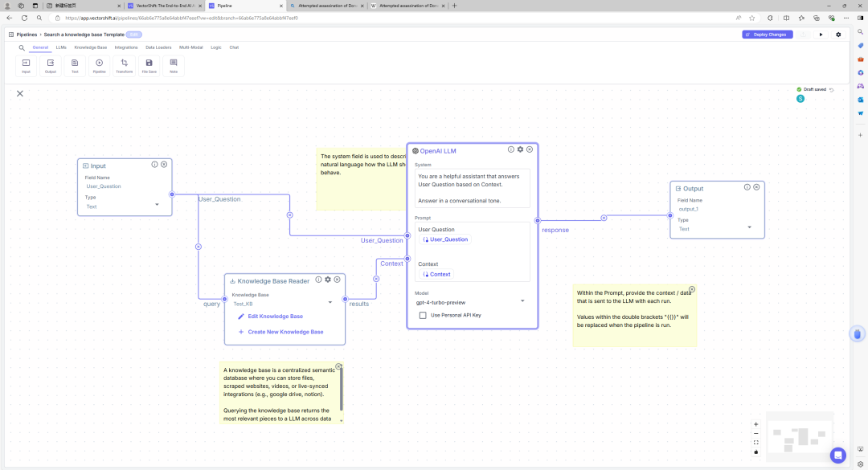The image size is (868, 470).
Task: Click the Deploy Changes button
Action: pos(765,35)
